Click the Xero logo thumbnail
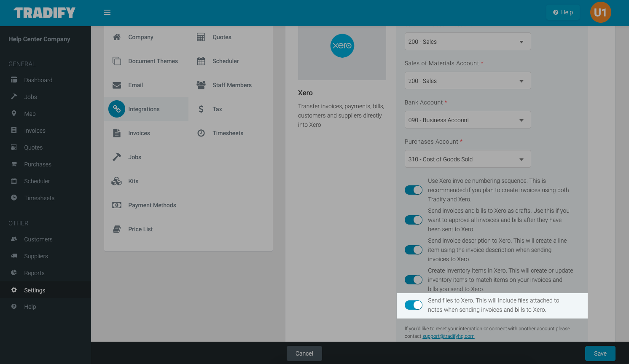629x364 pixels. pos(342,45)
